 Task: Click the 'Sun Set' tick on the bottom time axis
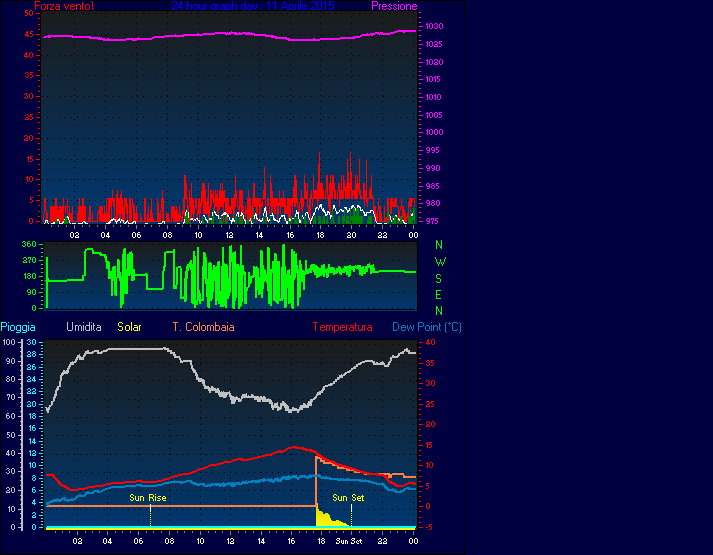349,541
